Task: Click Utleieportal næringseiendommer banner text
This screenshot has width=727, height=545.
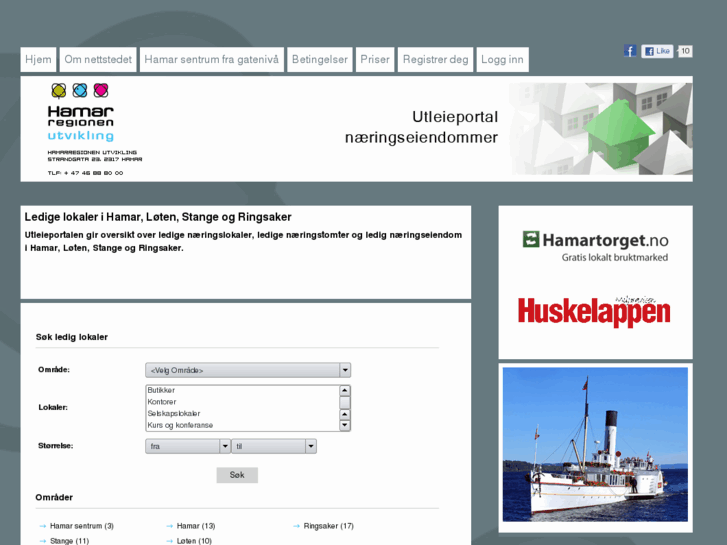Action: (x=421, y=127)
